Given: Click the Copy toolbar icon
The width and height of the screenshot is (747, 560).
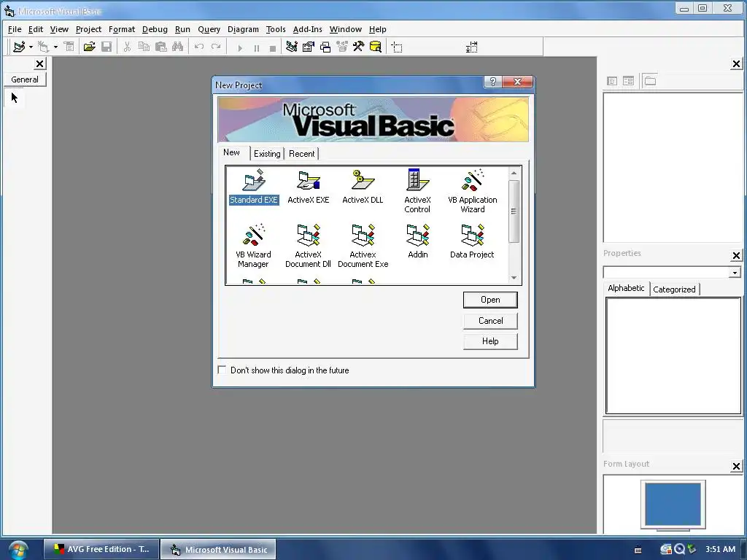Looking at the screenshot, I should click(x=144, y=47).
